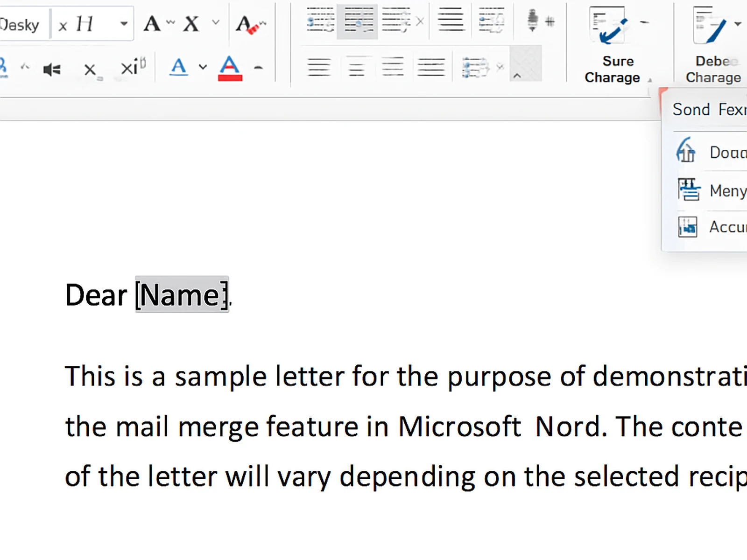Toggle left text alignment
Viewport: 747px width, 560px height.
319,68
